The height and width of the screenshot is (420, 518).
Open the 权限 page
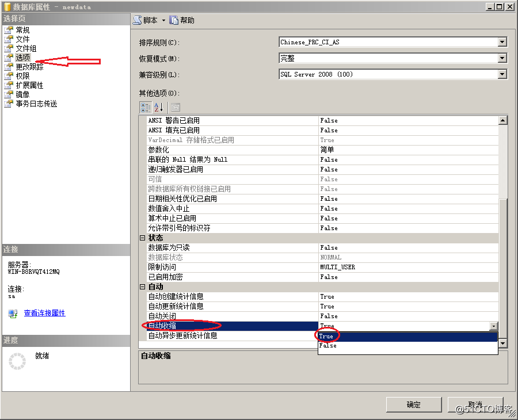coord(23,77)
